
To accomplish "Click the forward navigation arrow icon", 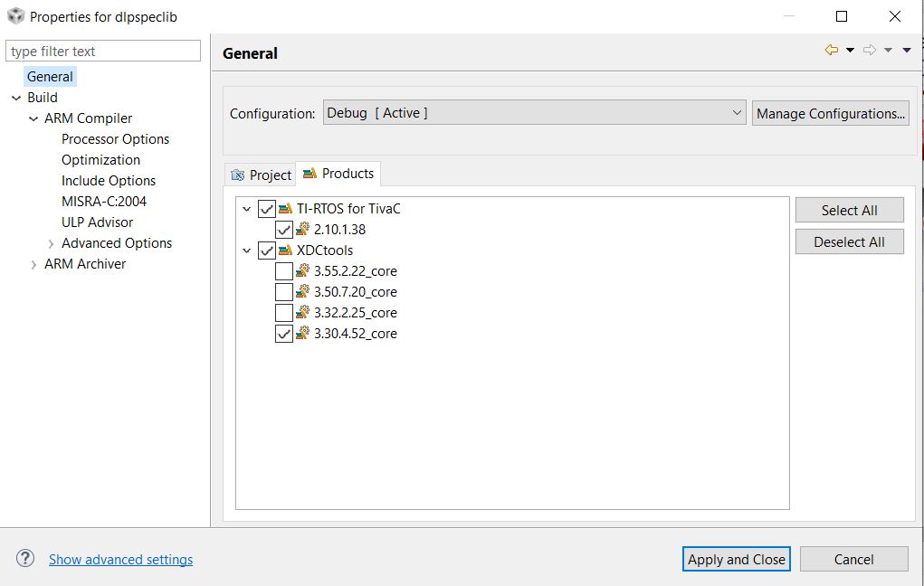I will click(869, 51).
